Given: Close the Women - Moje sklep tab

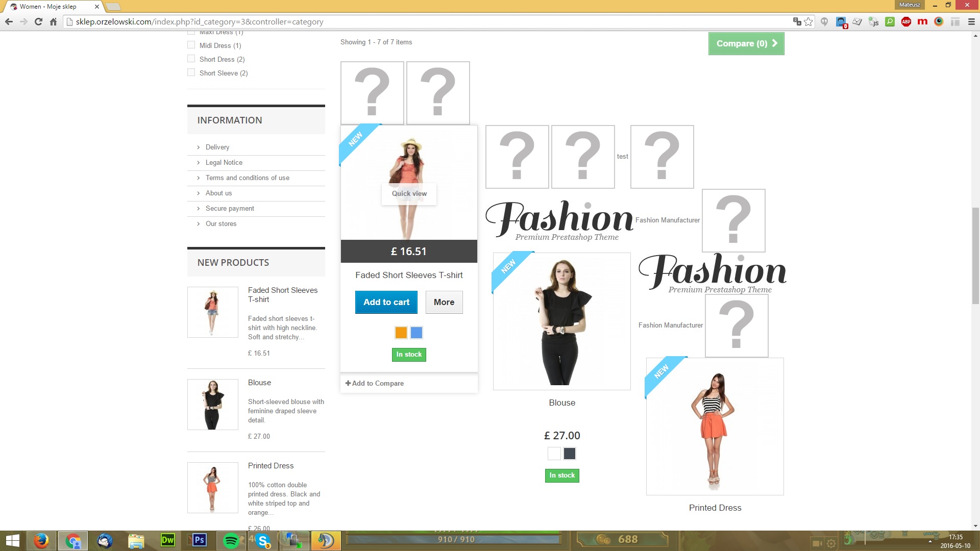Looking at the screenshot, I should (96, 7).
